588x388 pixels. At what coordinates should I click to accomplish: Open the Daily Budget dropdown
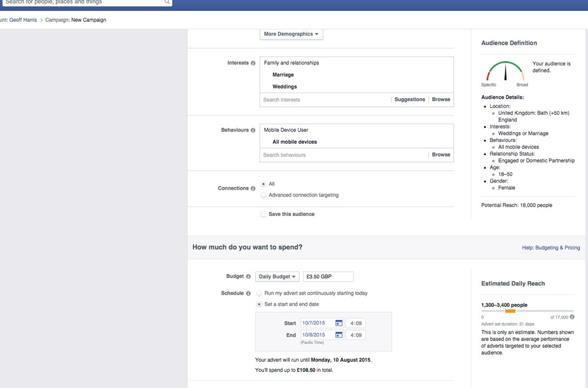[278, 276]
